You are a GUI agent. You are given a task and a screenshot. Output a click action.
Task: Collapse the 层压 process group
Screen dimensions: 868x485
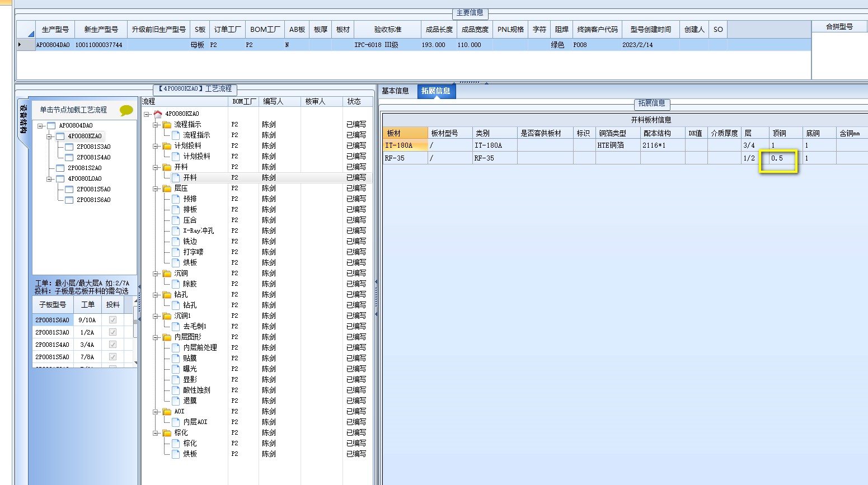coord(156,188)
